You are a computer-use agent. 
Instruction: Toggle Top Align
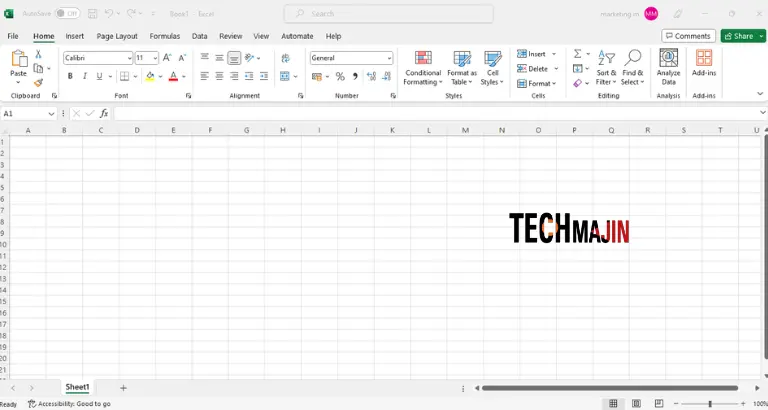pos(205,58)
